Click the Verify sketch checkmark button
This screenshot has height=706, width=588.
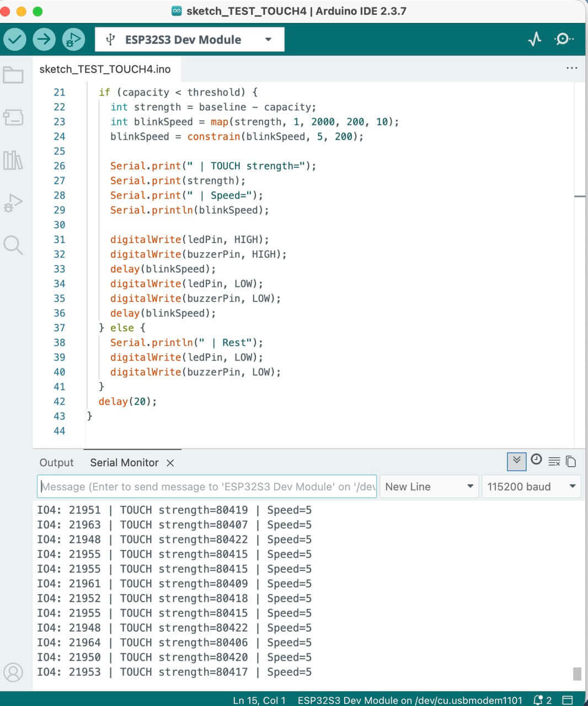click(x=15, y=39)
